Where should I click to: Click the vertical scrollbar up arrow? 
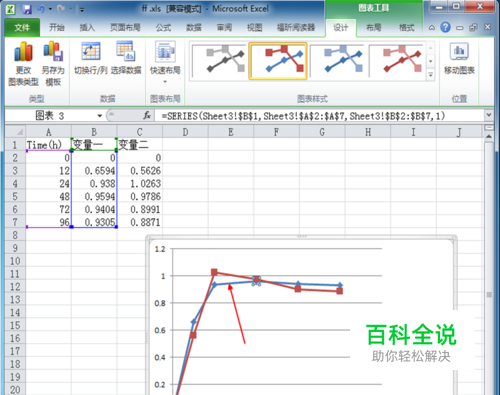(489, 136)
